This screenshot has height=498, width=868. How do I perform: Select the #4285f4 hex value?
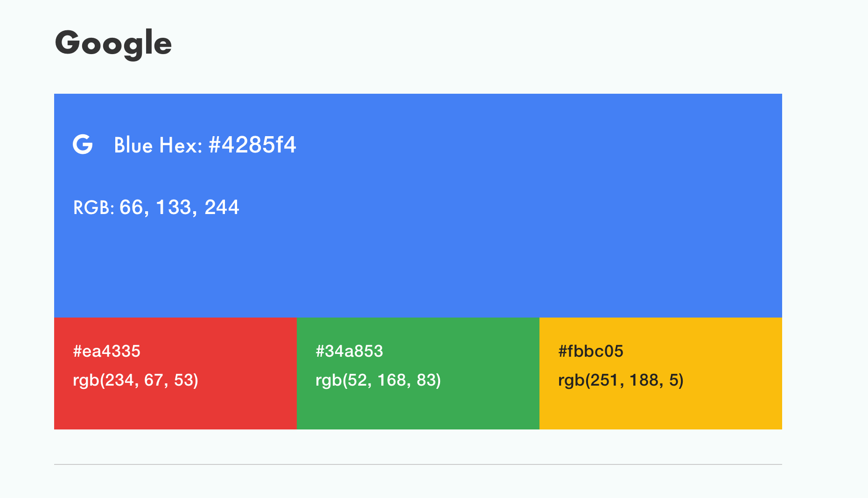[x=252, y=145]
